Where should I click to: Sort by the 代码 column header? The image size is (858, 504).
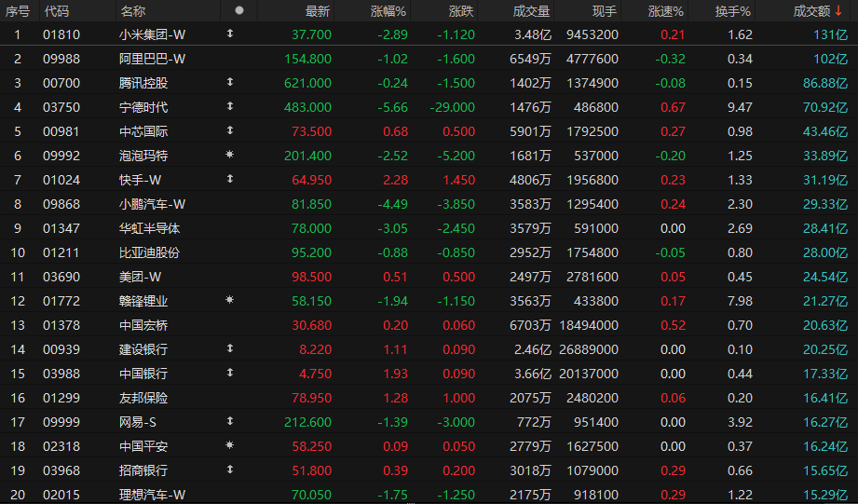pos(56,11)
